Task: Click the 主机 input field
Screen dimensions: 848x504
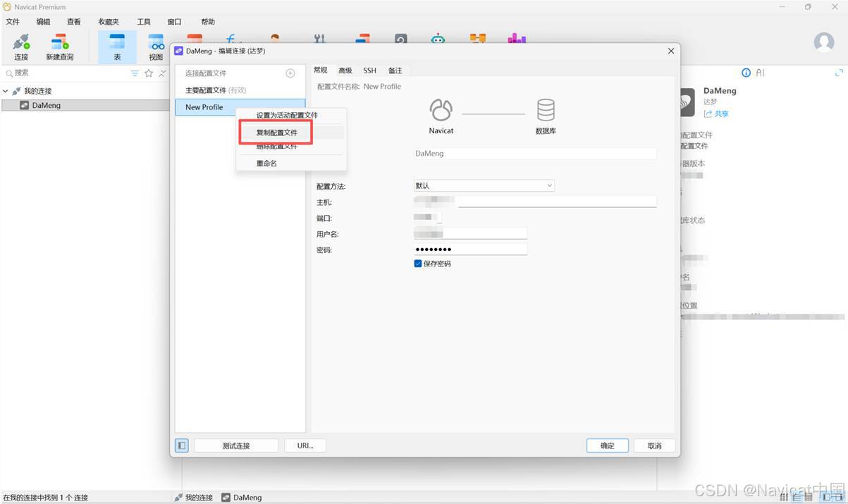Action: pos(535,202)
